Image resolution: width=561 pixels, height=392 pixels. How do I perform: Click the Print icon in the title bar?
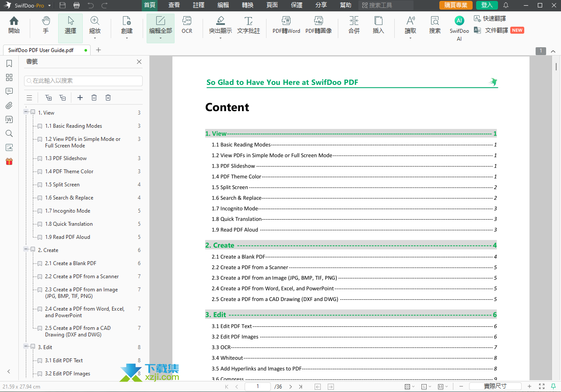(77, 5)
